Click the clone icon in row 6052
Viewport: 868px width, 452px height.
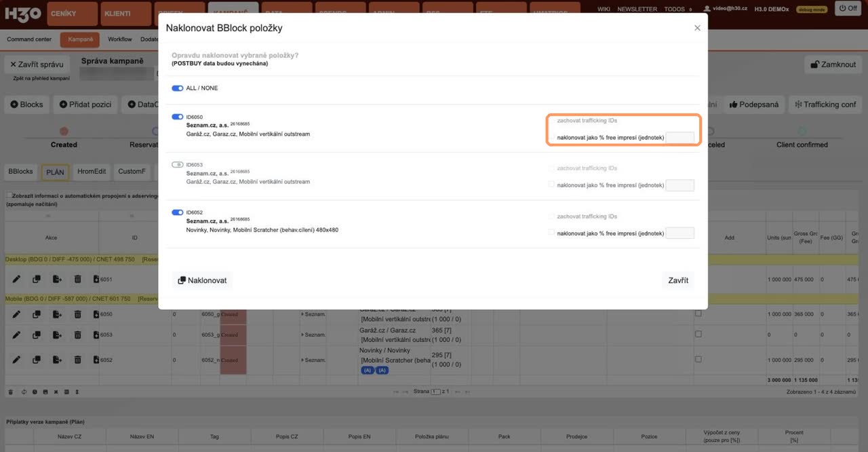[37, 360]
